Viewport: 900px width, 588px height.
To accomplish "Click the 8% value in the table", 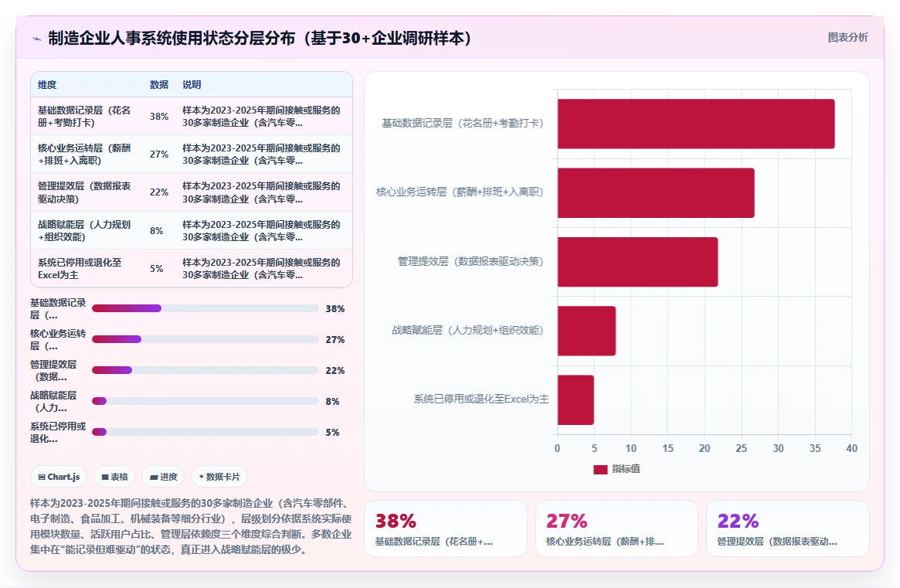I will (157, 230).
